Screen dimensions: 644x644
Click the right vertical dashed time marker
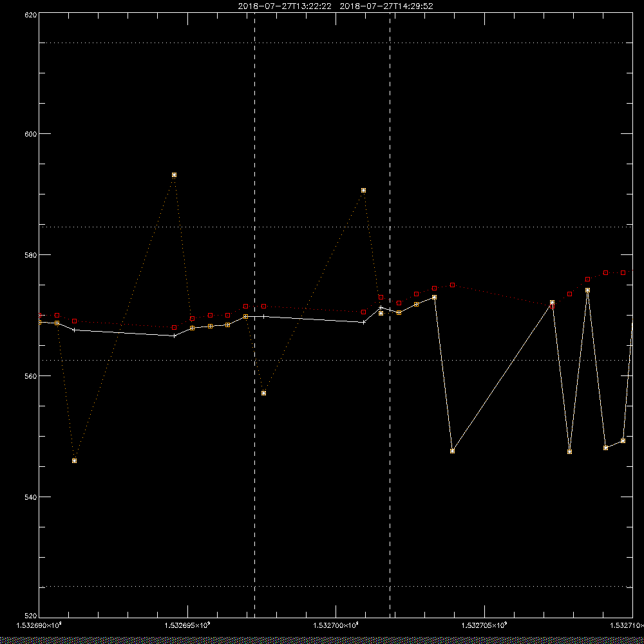390,315
